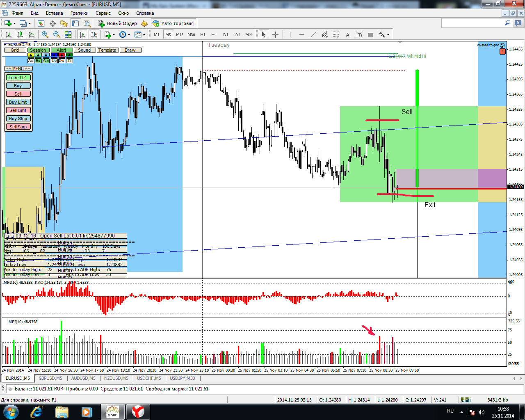Viewport: 525px width, 420px height.
Task: Draw a trendline tool
Action: tap(313, 34)
